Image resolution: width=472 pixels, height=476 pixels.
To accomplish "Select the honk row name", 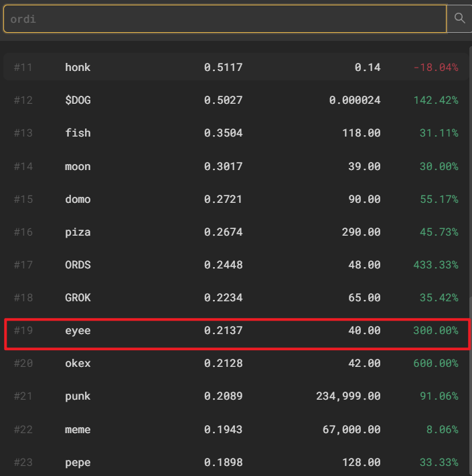I will (x=78, y=67).
